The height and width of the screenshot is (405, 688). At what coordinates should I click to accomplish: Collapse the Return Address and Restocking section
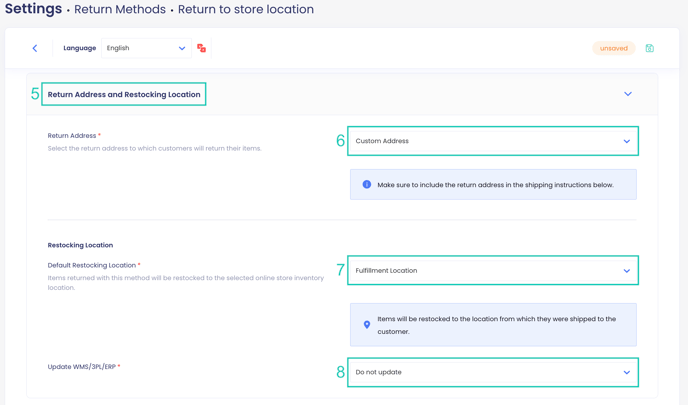coord(628,94)
